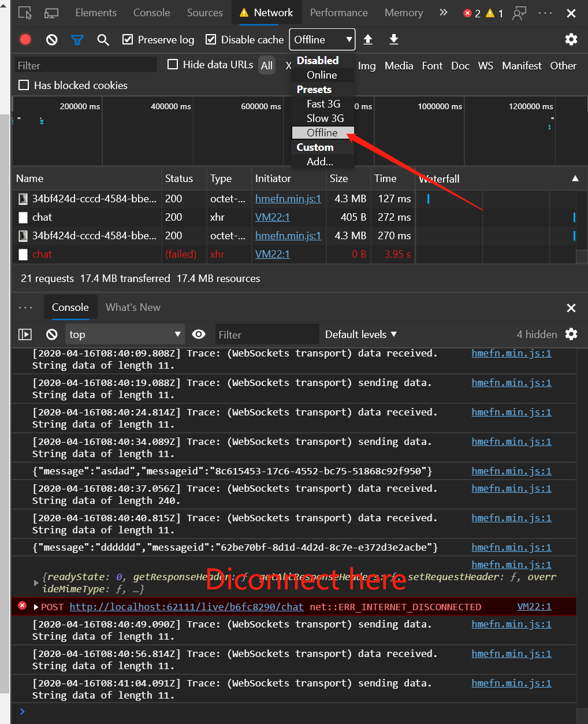Open the network filter panel
This screenshot has width=588, height=724.
(x=77, y=39)
